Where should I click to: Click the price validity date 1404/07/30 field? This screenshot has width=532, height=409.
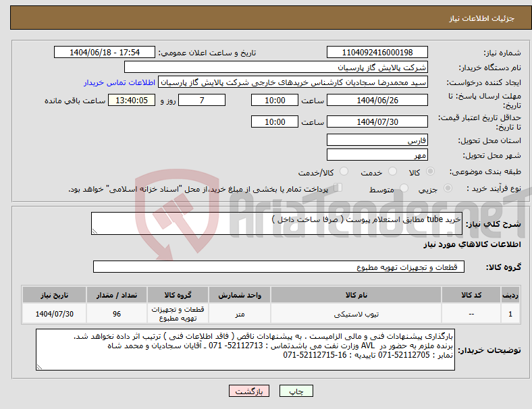pyautogui.click(x=377, y=121)
